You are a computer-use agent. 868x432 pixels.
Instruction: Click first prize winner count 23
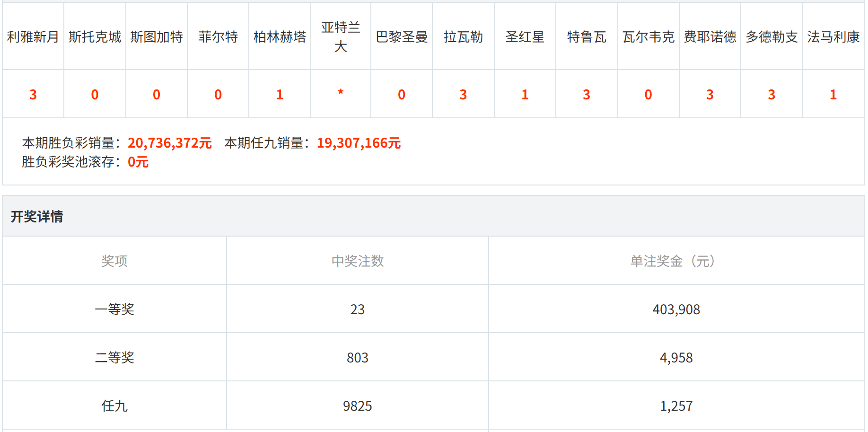pos(358,309)
